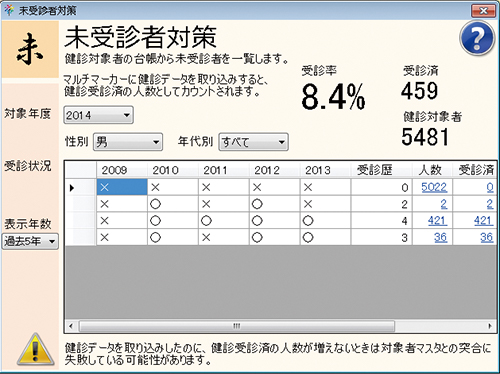Select the row pointer arrow of first row

click(72, 188)
